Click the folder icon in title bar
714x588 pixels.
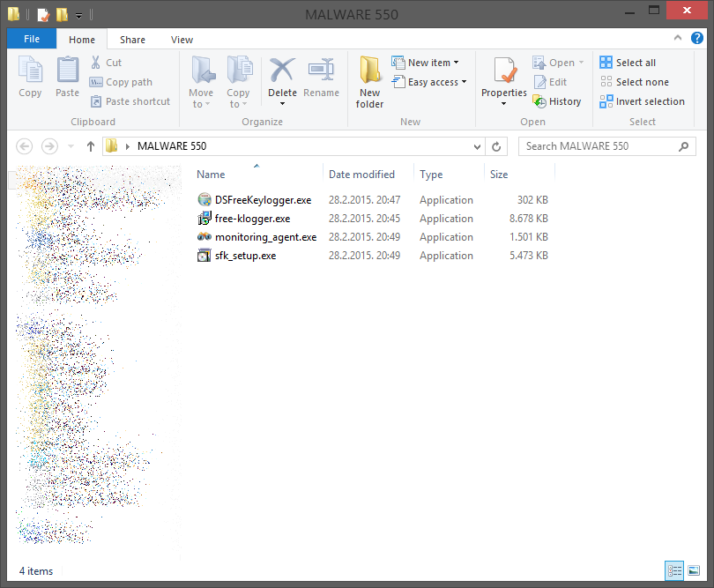(13, 14)
